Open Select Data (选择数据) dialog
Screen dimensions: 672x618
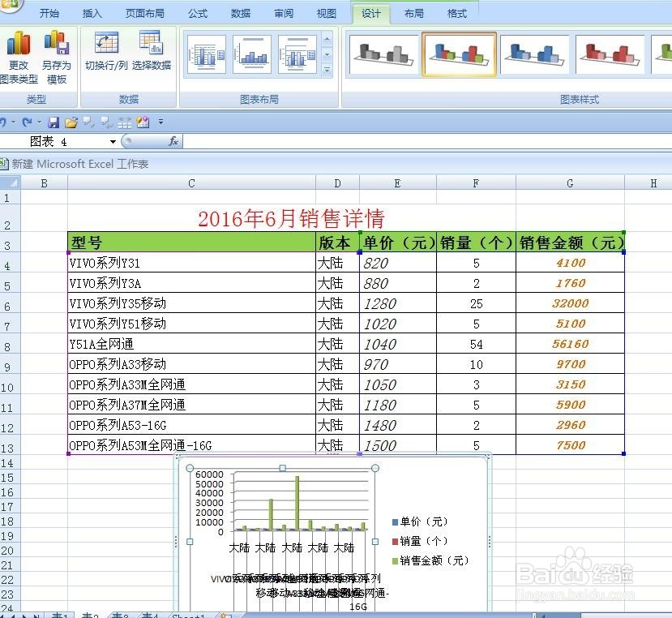[x=152, y=50]
